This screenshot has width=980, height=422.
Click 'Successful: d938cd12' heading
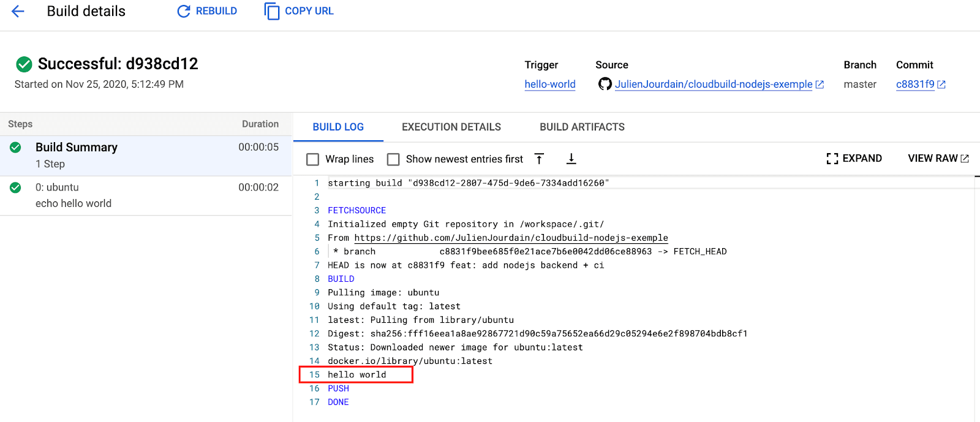118,64
